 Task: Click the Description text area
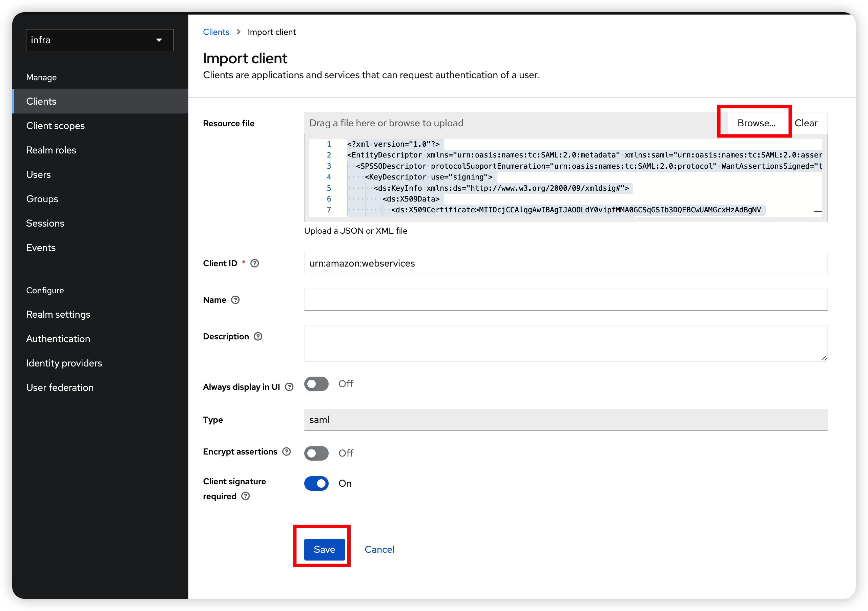coord(565,343)
